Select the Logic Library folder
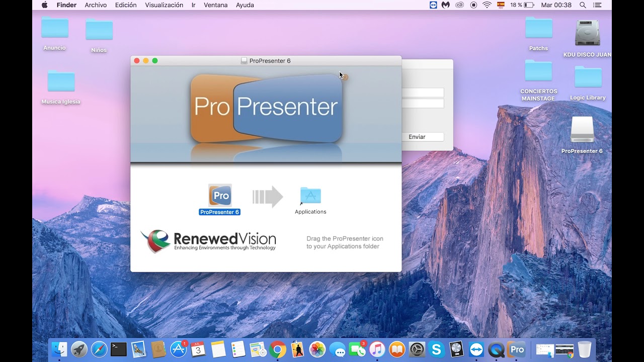This screenshot has height=362, width=644. pyautogui.click(x=588, y=77)
